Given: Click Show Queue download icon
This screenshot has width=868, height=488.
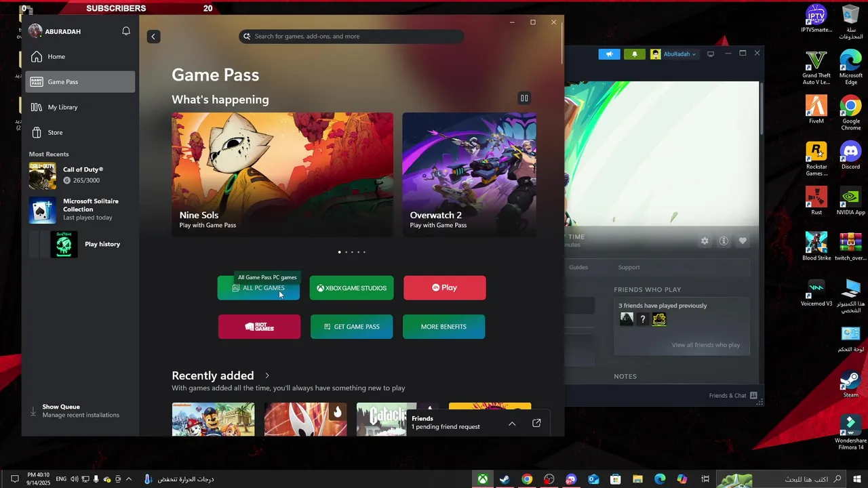Looking at the screenshot, I should (33, 411).
